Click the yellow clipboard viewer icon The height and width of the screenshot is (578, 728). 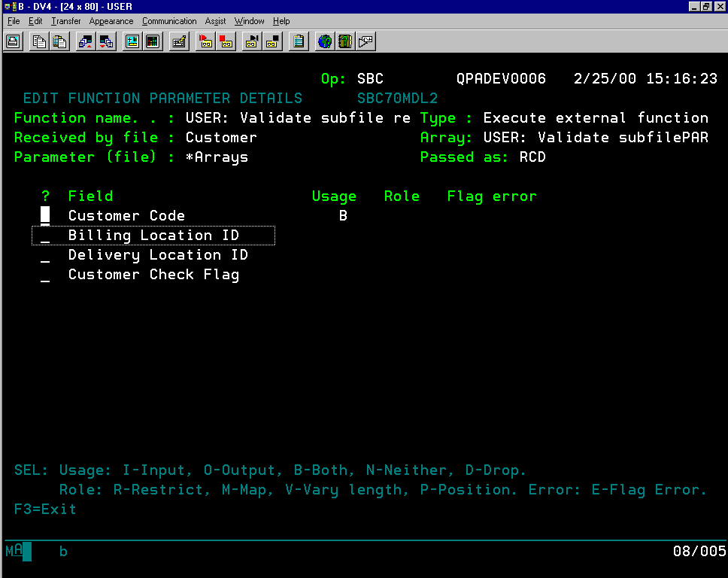pos(299,41)
